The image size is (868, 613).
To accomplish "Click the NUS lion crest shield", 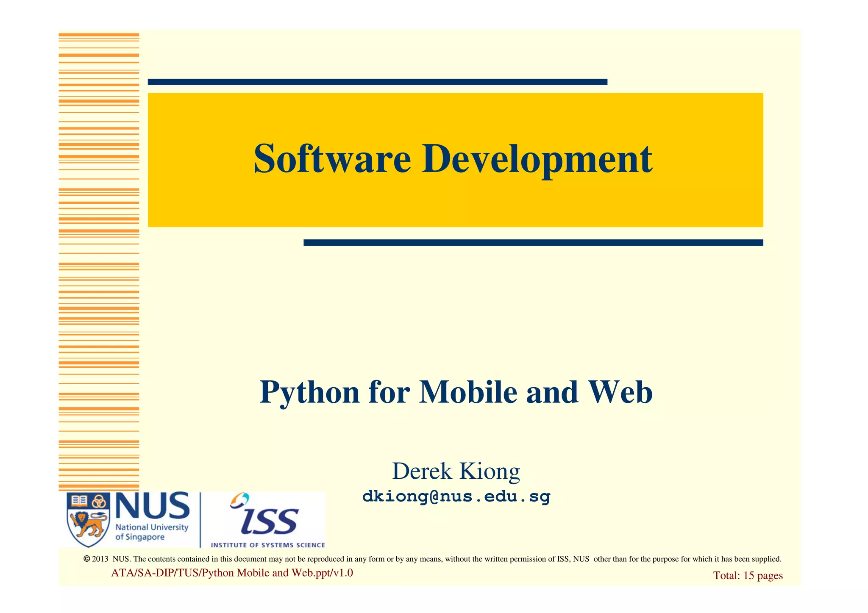I will point(88,519).
